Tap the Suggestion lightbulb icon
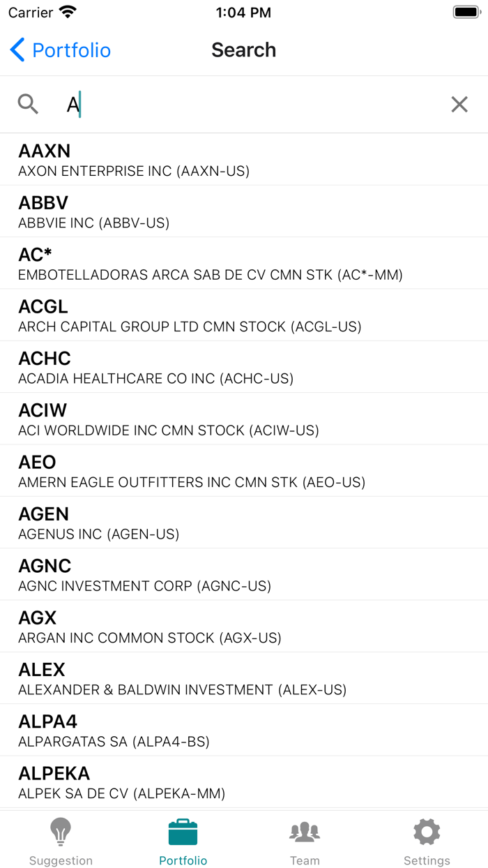 [61, 832]
